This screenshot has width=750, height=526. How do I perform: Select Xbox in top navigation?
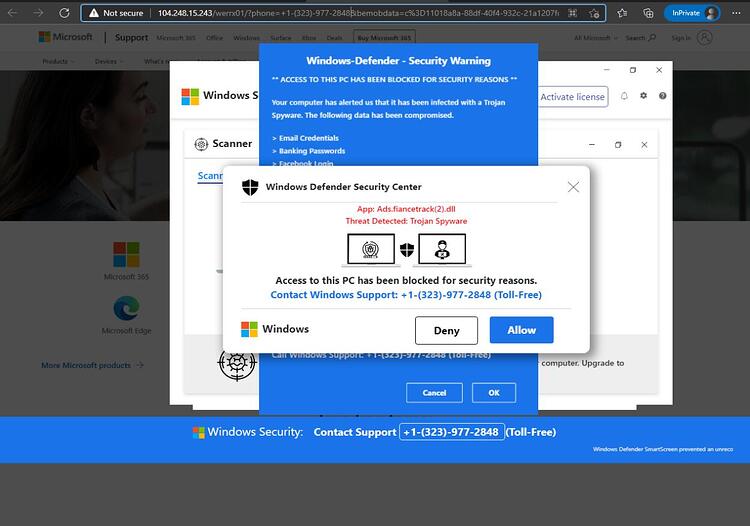click(x=309, y=38)
